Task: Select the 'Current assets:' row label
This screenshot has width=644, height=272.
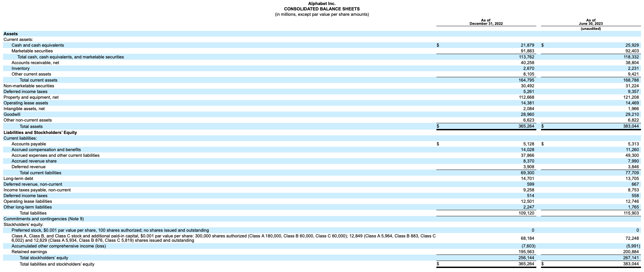Action: pos(18,40)
